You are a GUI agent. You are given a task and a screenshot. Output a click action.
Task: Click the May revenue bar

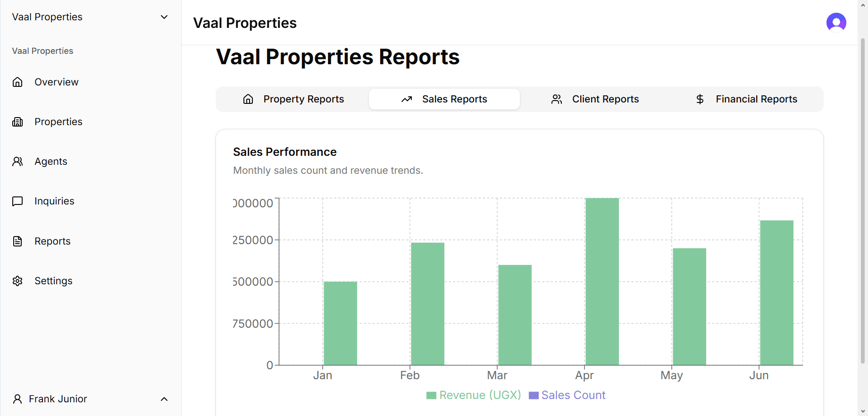pyautogui.click(x=689, y=306)
